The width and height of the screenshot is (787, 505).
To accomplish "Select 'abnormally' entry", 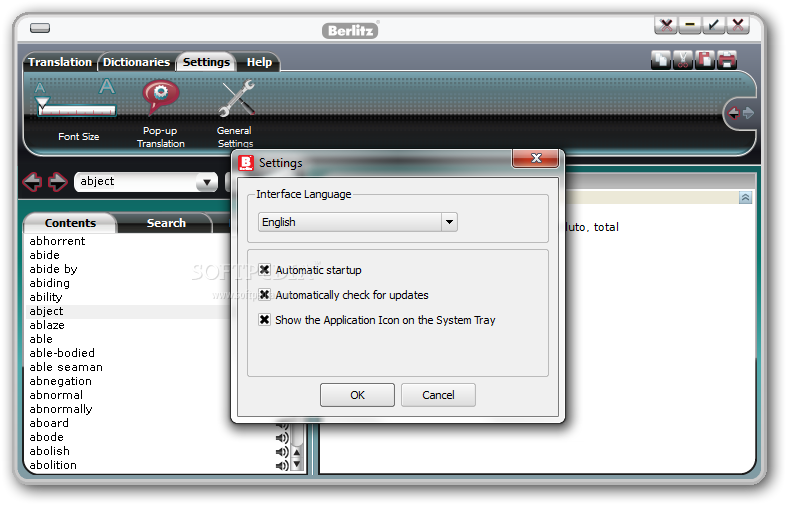I will coord(61,410).
